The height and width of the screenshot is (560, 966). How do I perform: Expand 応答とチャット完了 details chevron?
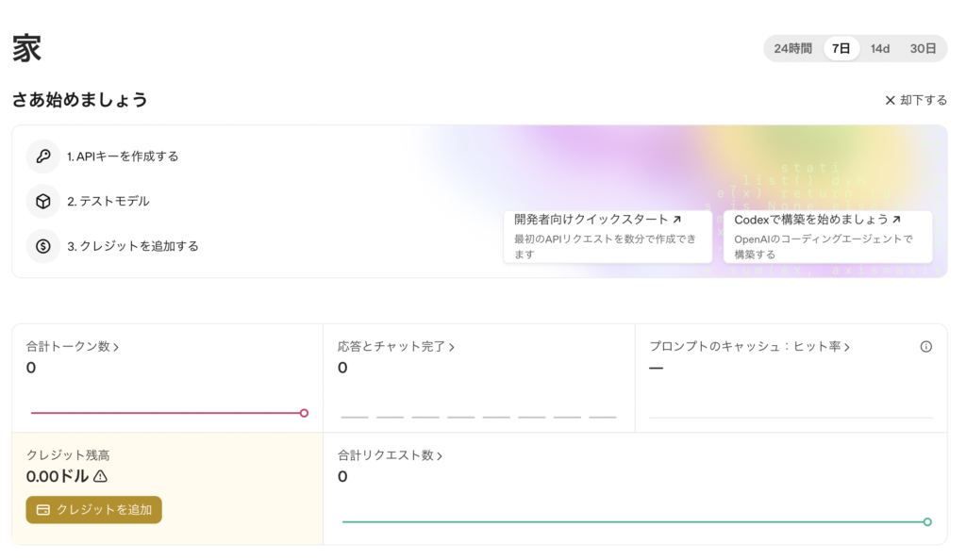click(x=452, y=348)
